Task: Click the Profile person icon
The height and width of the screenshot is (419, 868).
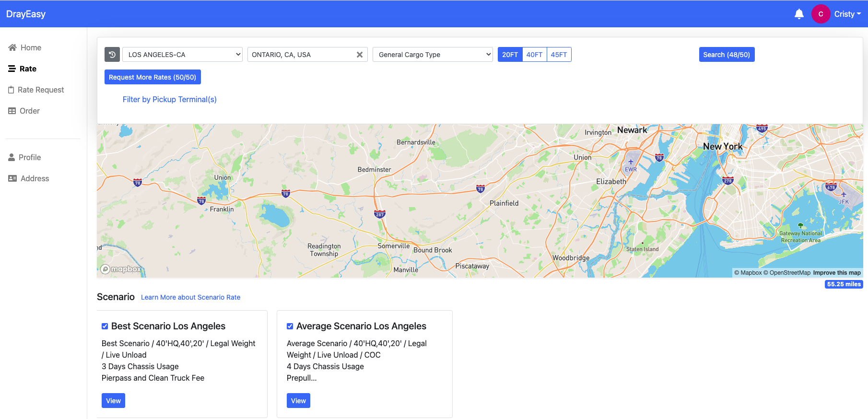Action: 12,157
